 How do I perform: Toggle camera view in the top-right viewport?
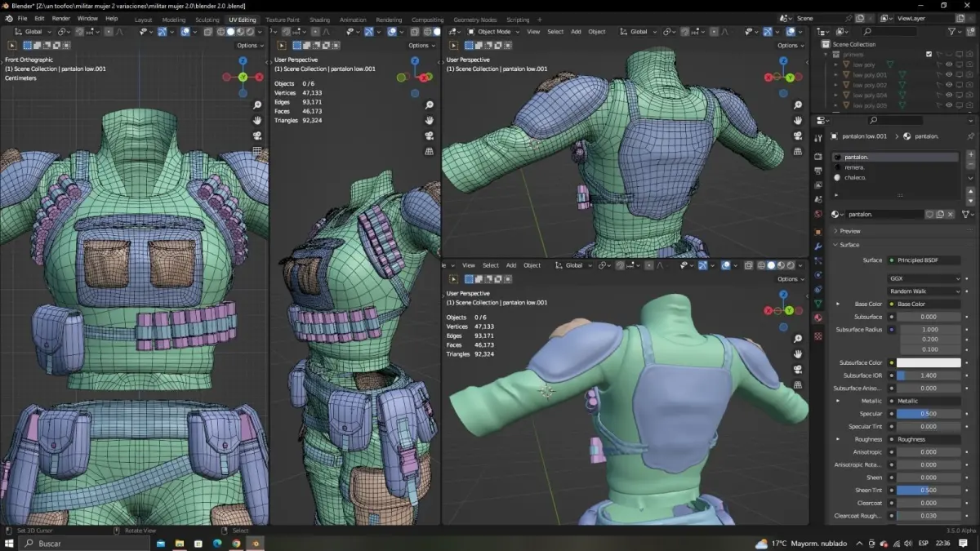[x=798, y=136]
